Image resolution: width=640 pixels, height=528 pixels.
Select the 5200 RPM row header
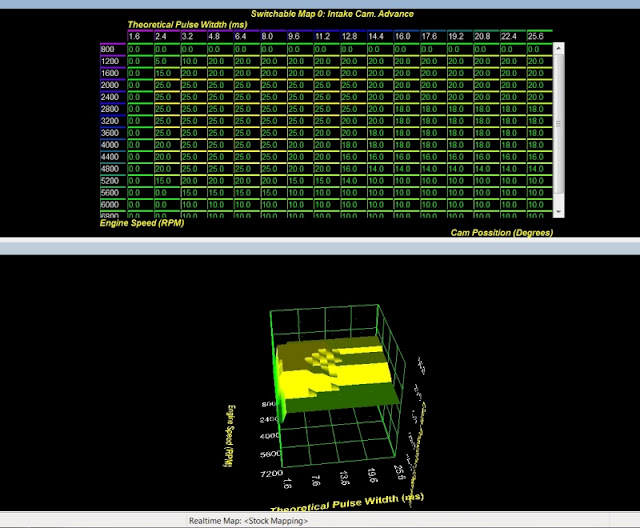point(113,181)
